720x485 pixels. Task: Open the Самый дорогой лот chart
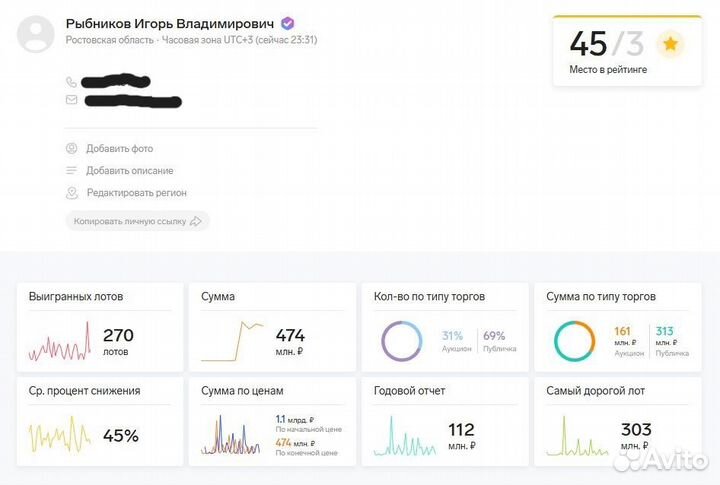click(x=577, y=435)
